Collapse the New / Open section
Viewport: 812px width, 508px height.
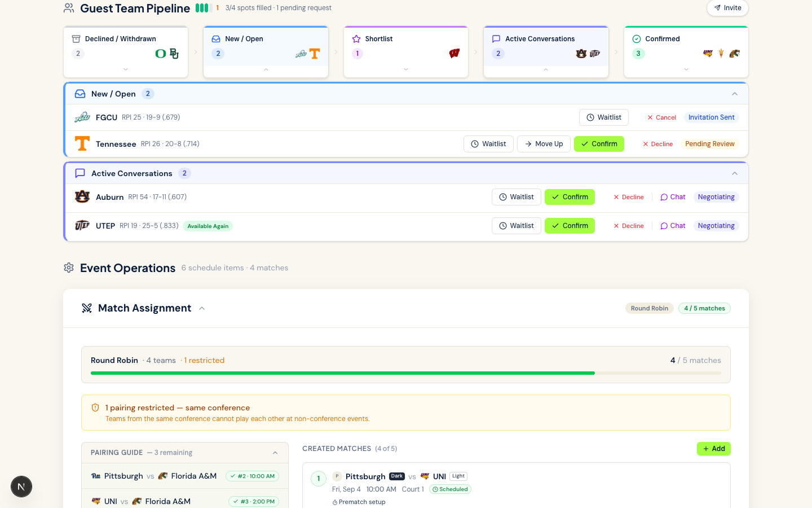point(734,94)
